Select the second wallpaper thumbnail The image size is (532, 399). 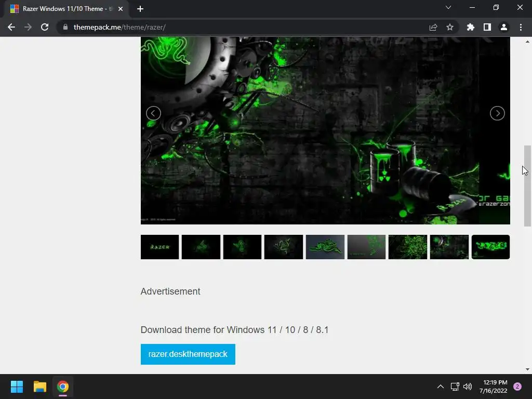pyautogui.click(x=201, y=247)
